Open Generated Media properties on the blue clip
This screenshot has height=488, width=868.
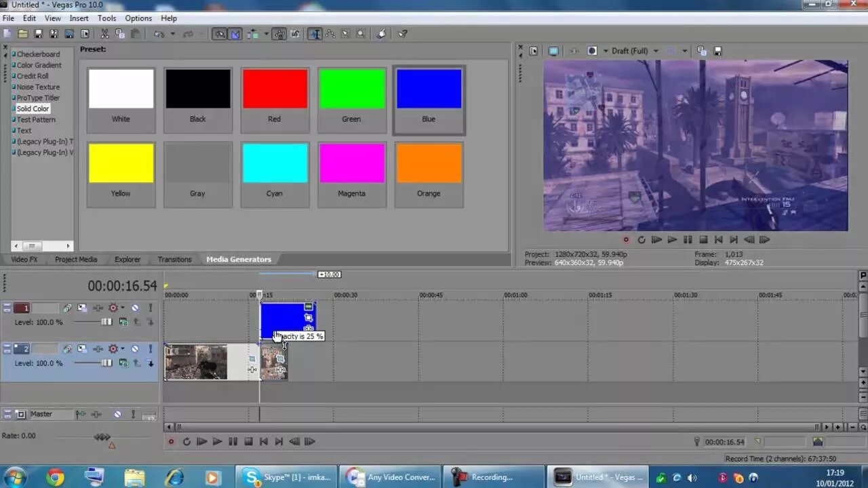309,306
